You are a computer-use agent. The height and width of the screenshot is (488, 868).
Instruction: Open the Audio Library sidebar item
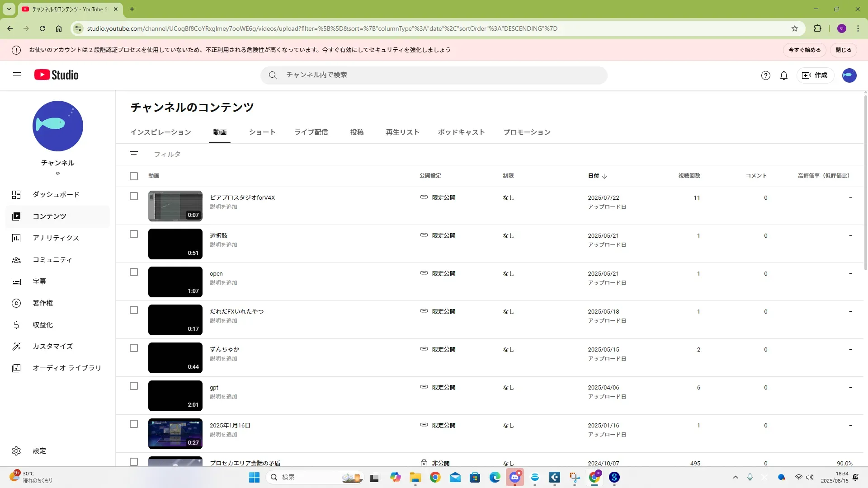click(x=66, y=368)
